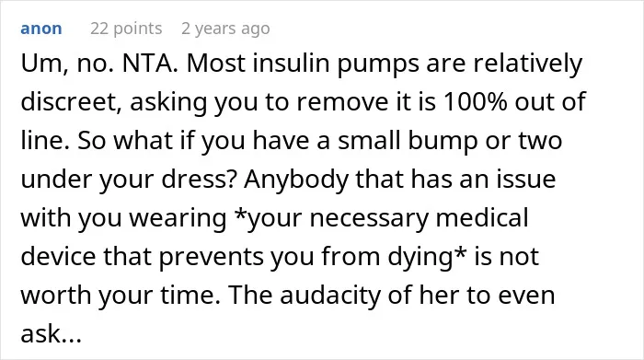Click the phrase necessary medical
644x360 pixels.
tap(419, 218)
